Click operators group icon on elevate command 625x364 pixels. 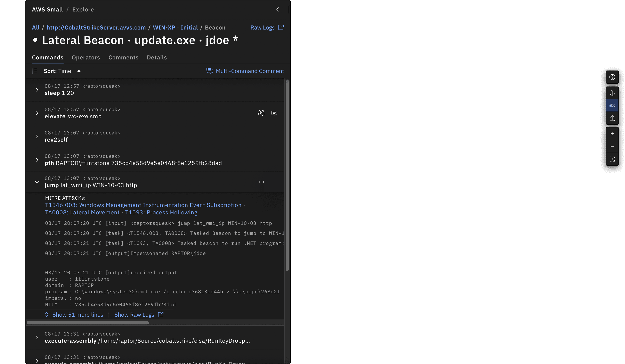261,113
